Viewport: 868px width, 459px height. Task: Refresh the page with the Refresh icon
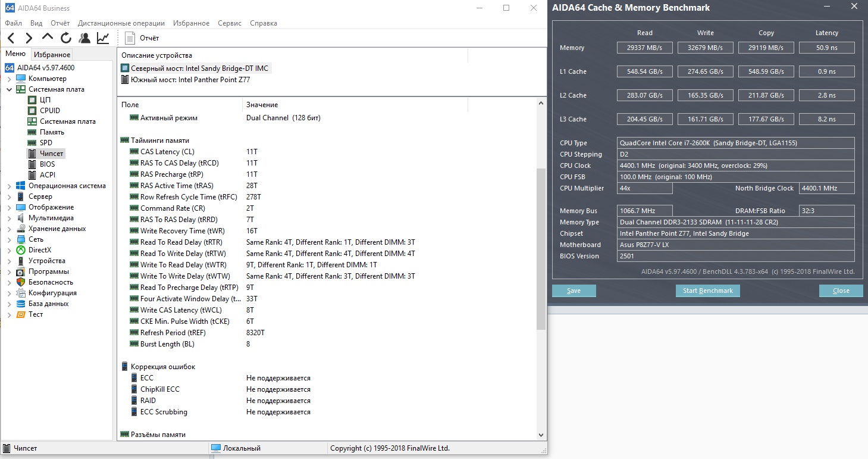coord(66,38)
